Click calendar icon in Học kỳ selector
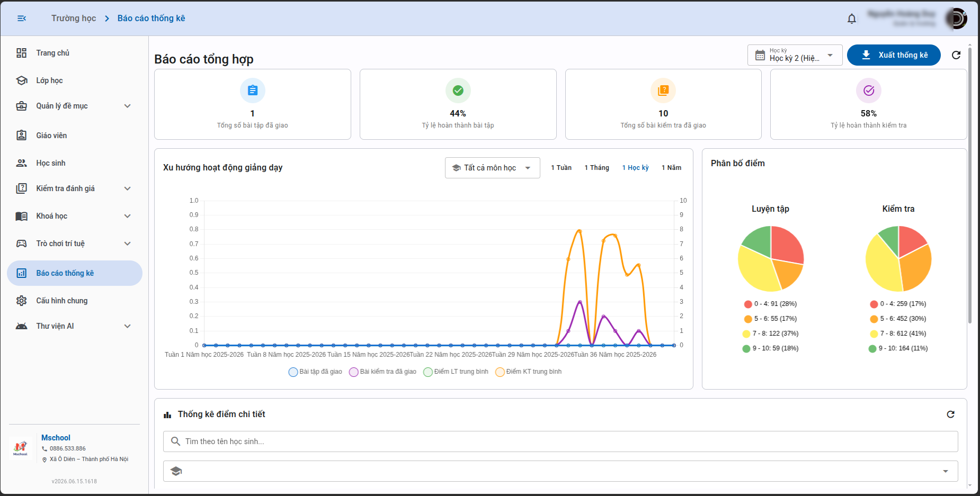The height and width of the screenshot is (496, 980). pyautogui.click(x=760, y=55)
